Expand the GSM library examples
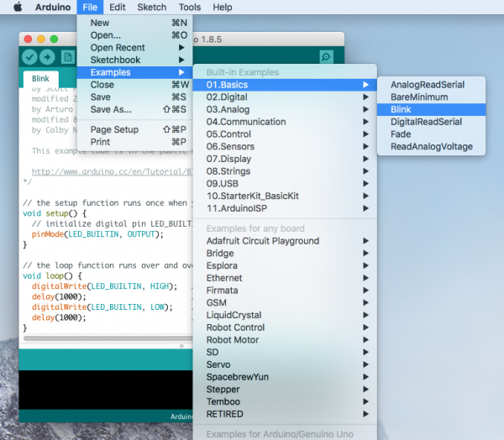 285,303
